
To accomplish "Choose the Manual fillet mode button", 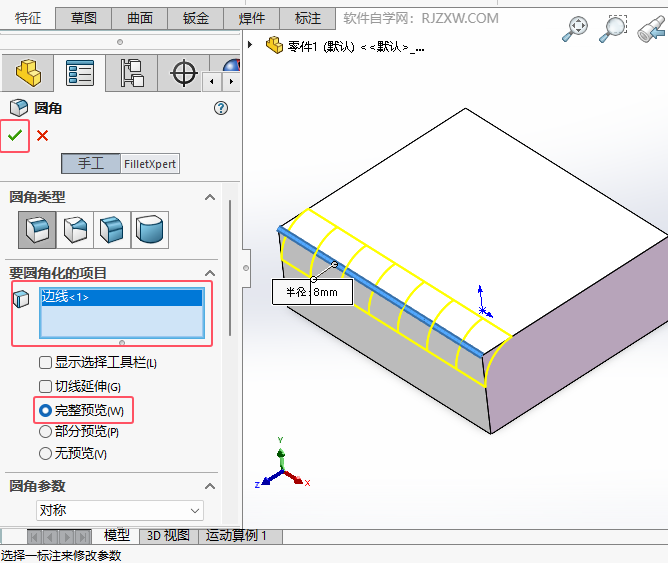I will click(91, 164).
